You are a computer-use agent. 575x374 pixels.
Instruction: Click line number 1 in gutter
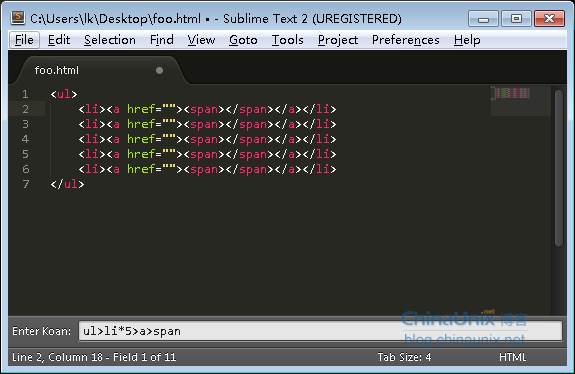point(25,94)
